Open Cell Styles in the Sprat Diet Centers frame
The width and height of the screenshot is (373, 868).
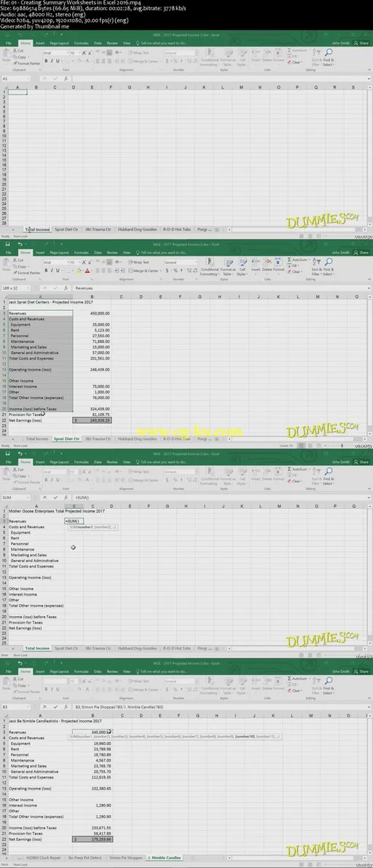241,266
